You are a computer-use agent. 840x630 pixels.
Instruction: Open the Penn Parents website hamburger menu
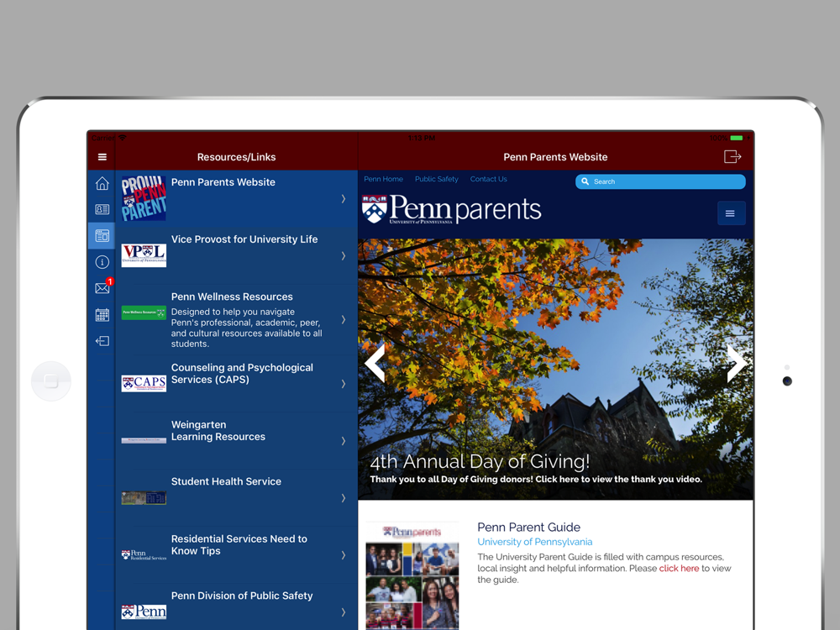pyautogui.click(x=730, y=213)
